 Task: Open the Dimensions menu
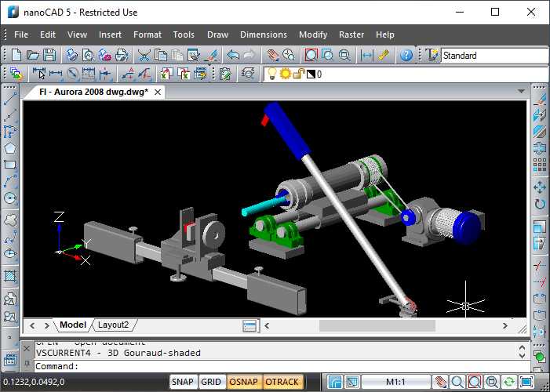tap(263, 34)
